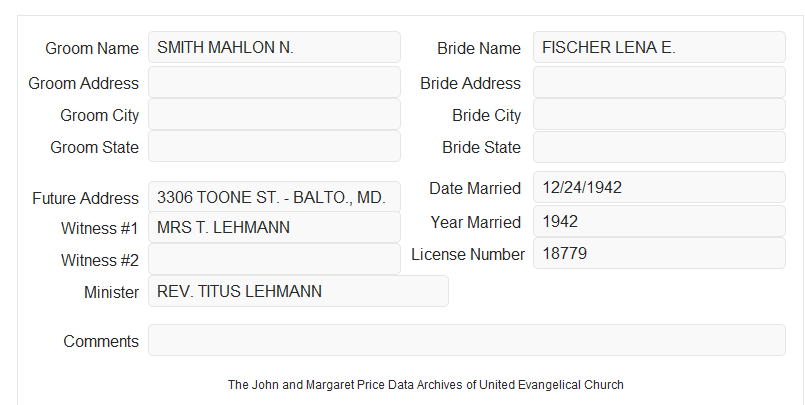Screen dimensions: 805x405
Task: Click the License Number field 18779
Action: (x=659, y=253)
